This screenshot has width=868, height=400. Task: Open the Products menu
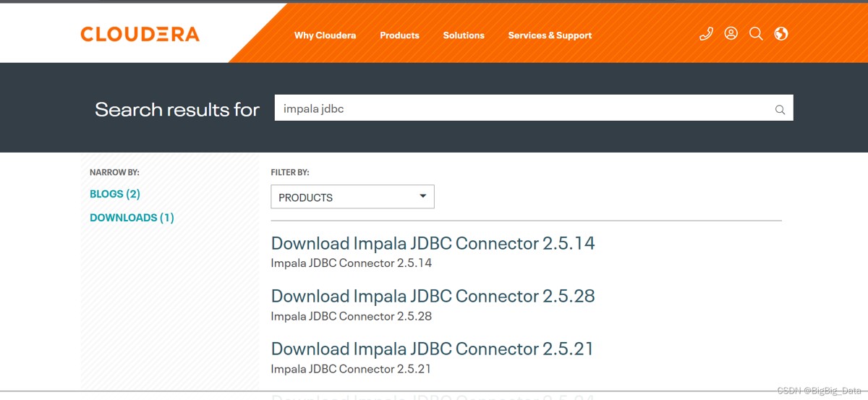pyautogui.click(x=399, y=35)
